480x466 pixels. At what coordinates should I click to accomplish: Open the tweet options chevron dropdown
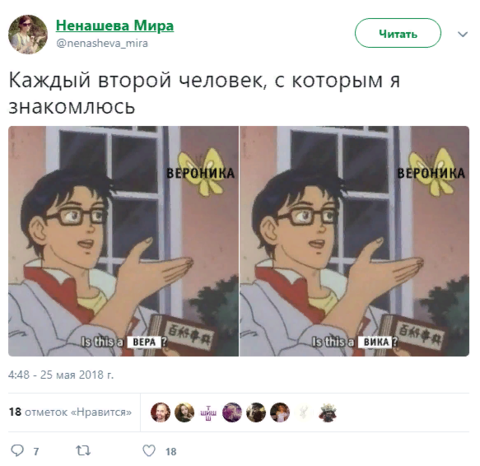(x=463, y=34)
